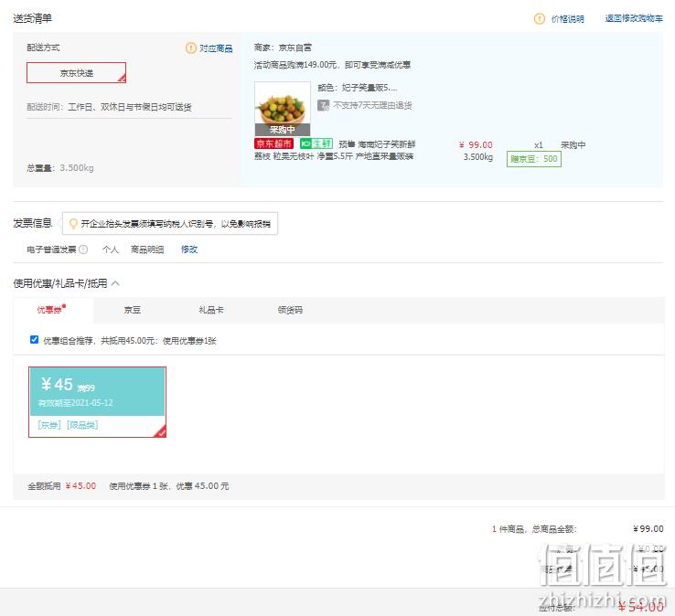Click the 价格说明 warning icon
Screen dimensions: 675x616
point(539,18)
